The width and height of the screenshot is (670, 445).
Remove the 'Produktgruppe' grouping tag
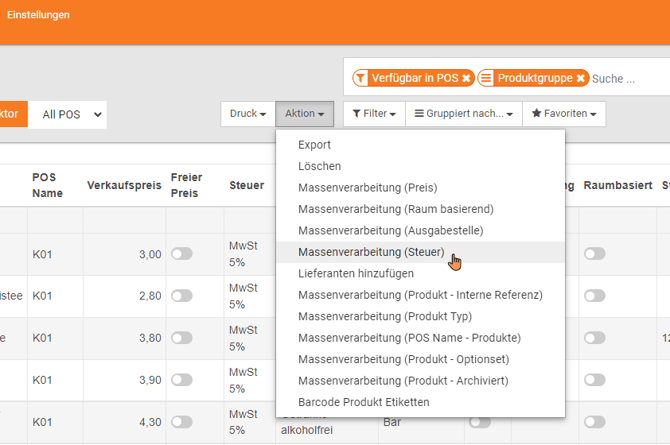click(x=580, y=78)
